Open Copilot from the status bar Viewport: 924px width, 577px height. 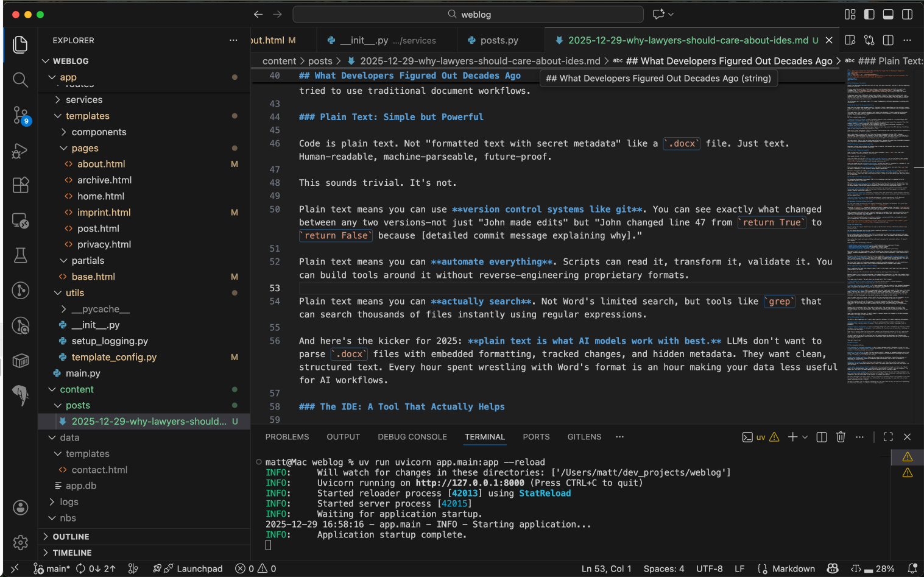pyautogui.click(x=833, y=568)
